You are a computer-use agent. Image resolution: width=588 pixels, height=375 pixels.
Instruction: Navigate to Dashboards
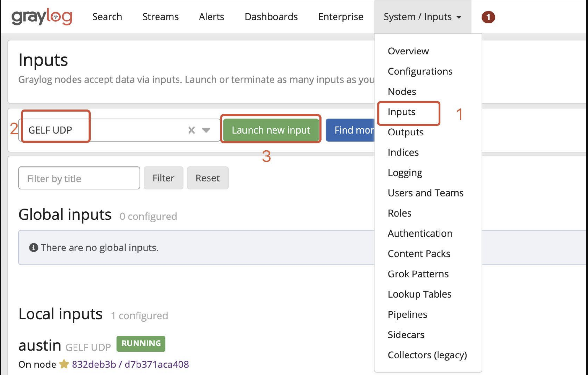coord(271,17)
